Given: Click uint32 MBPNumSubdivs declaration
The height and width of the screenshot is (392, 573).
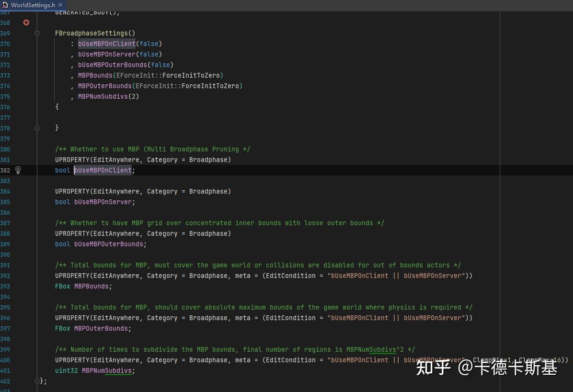Looking at the screenshot, I should pos(95,371).
